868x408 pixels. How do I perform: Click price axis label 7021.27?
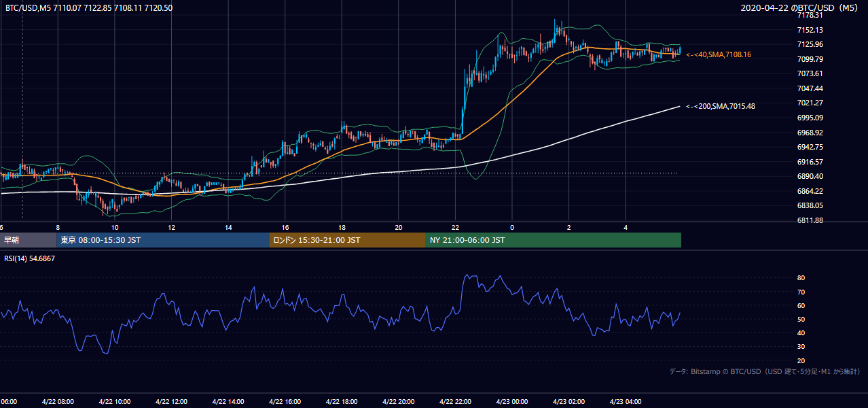click(810, 103)
